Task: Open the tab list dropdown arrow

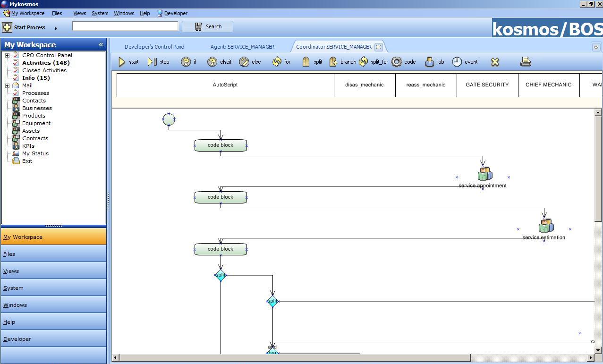Action: (596, 47)
